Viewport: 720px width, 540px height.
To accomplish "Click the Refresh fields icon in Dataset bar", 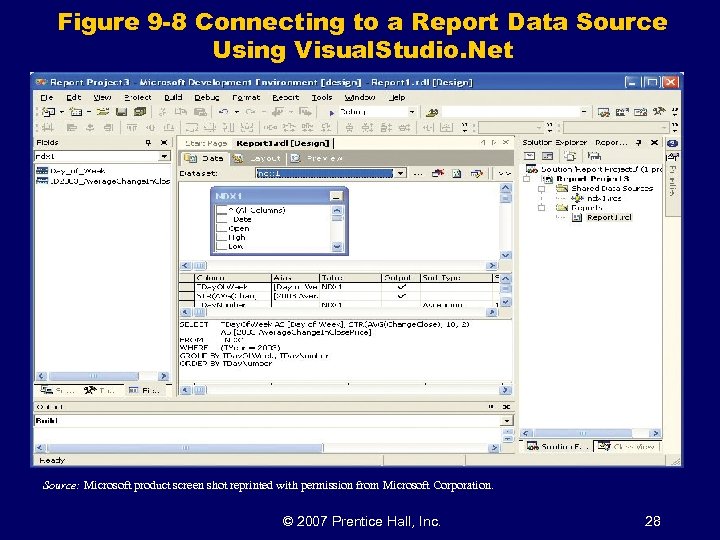I will (456, 174).
